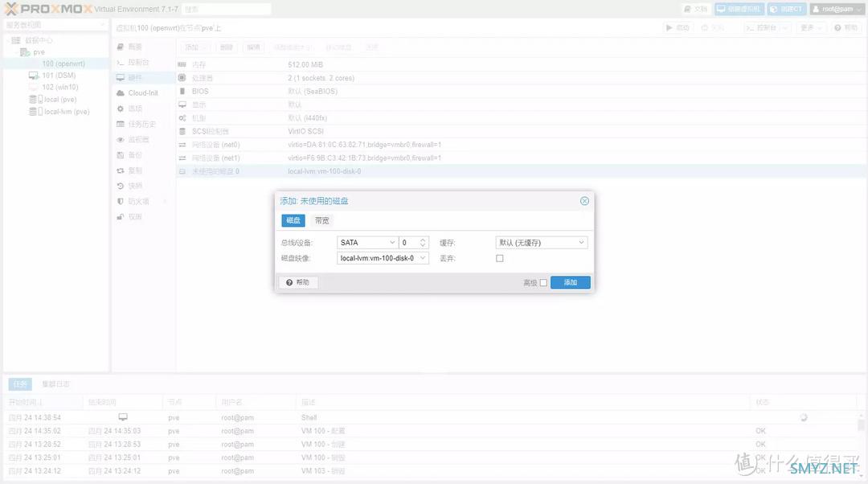868x484 pixels.
Task: Select the Shell task row
Action: pyautogui.click(x=431, y=417)
